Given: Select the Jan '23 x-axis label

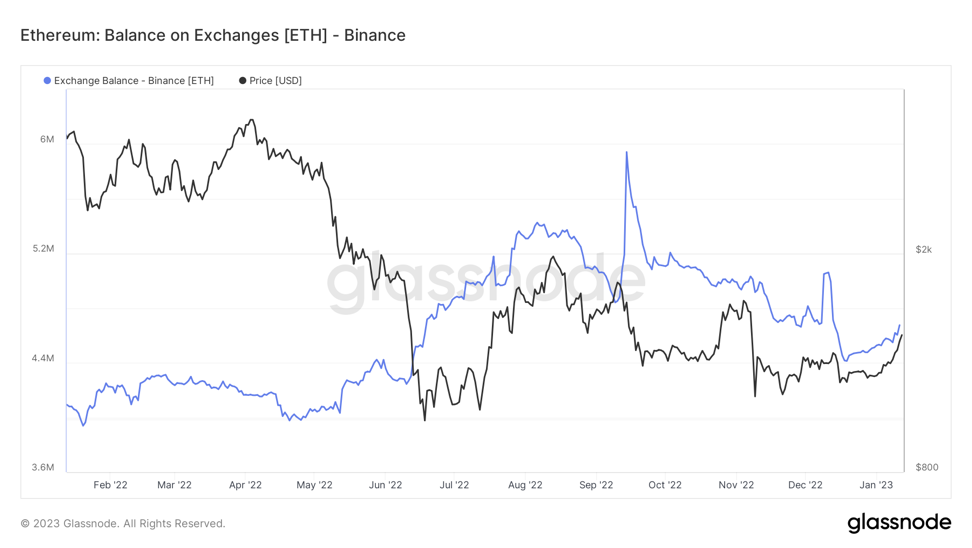Looking at the screenshot, I should [877, 486].
